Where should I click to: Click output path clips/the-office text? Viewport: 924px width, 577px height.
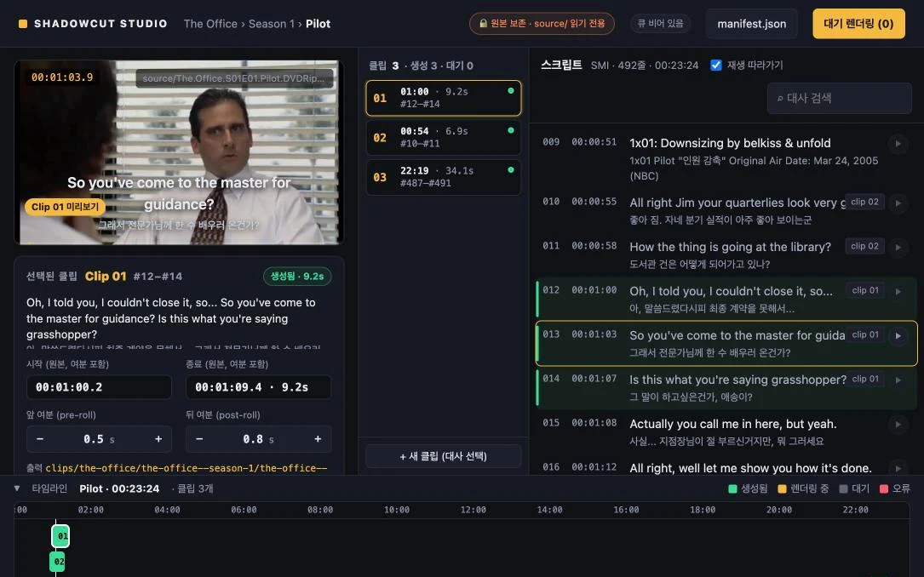click(187, 468)
